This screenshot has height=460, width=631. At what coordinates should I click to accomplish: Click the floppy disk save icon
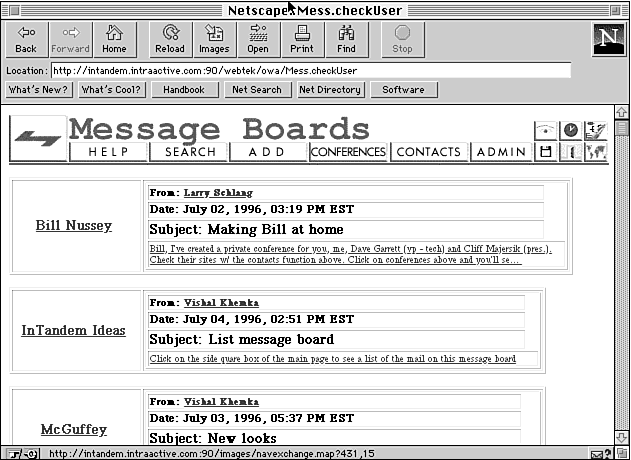pos(546,152)
